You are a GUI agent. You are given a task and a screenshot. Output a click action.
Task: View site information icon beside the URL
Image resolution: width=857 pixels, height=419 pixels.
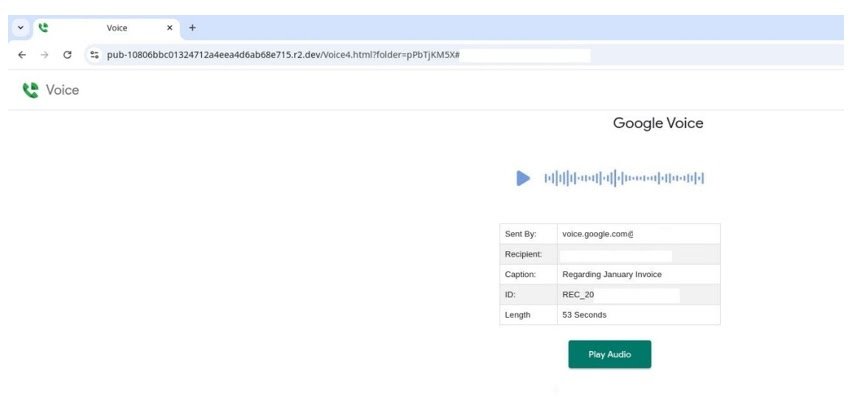[94, 55]
